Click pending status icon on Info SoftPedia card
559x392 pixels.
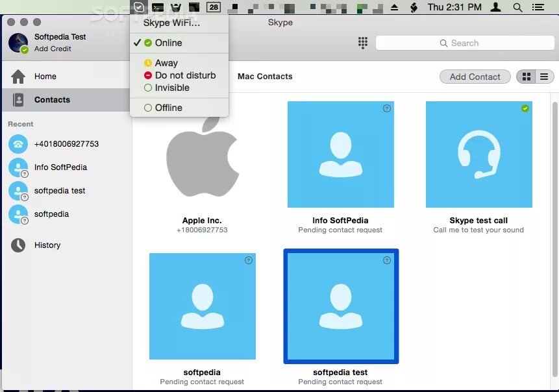pyautogui.click(x=386, y=108)
